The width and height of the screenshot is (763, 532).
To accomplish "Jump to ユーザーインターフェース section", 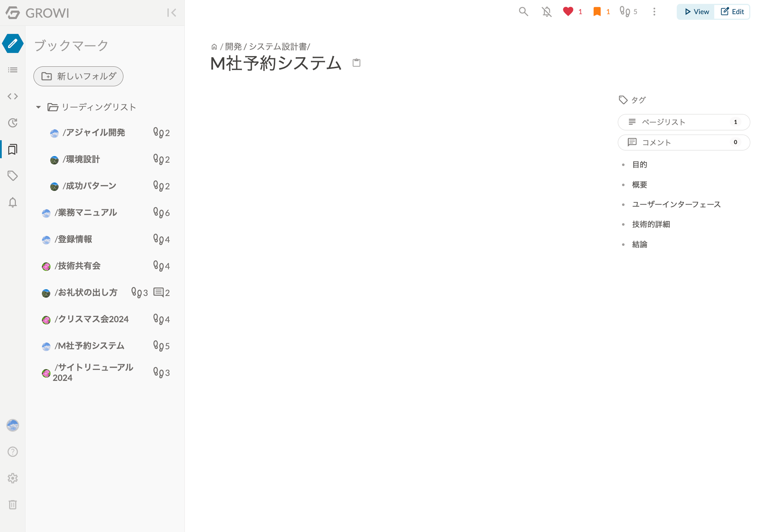I will 676,204.
